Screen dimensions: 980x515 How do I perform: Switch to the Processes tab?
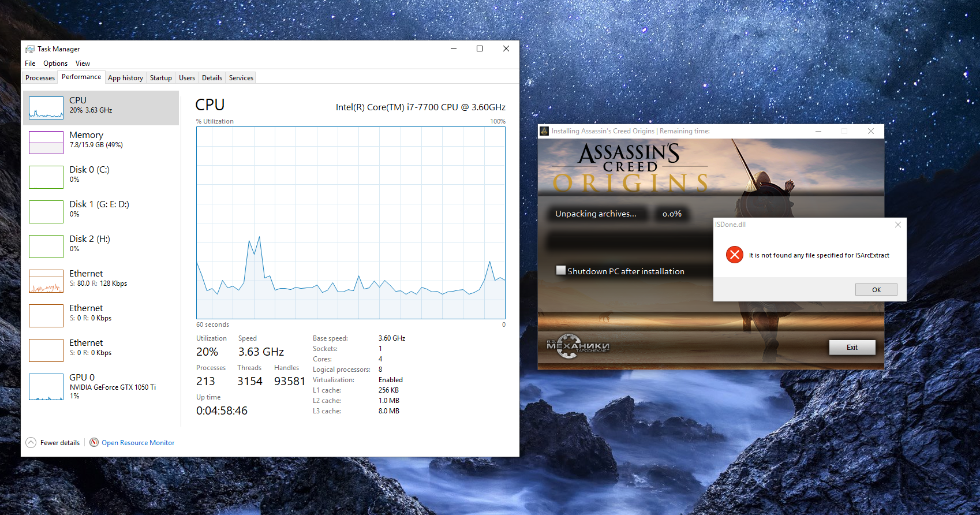(x=40, y=78)
